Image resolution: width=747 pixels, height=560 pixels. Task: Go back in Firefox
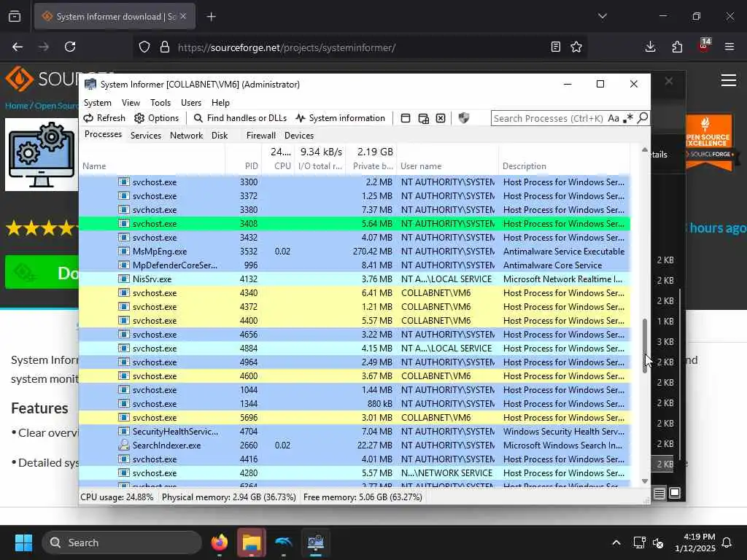click(18, 47)
